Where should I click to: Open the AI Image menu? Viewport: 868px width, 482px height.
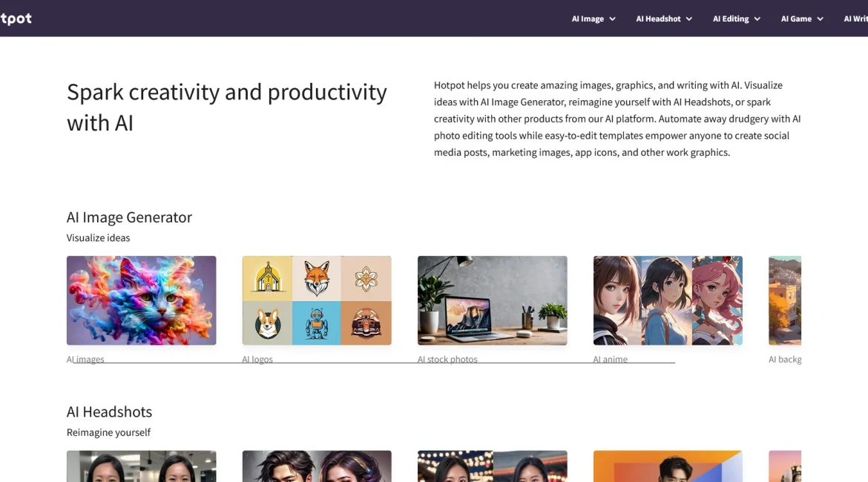[594, 19]
